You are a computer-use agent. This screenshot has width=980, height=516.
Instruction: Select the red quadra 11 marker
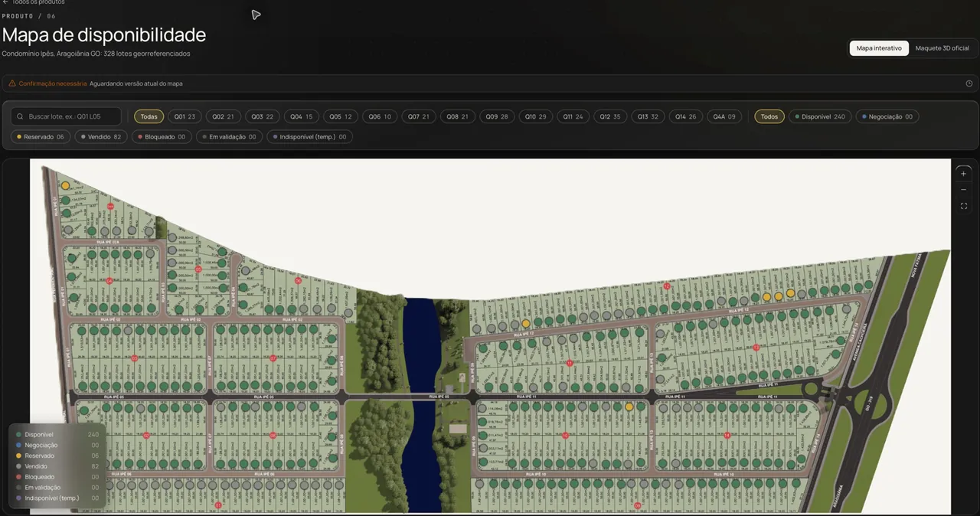tap(570, 364)
